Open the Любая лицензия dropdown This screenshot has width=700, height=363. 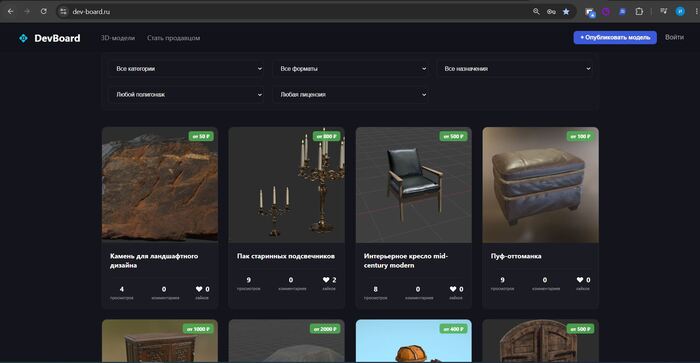(351, 95)
